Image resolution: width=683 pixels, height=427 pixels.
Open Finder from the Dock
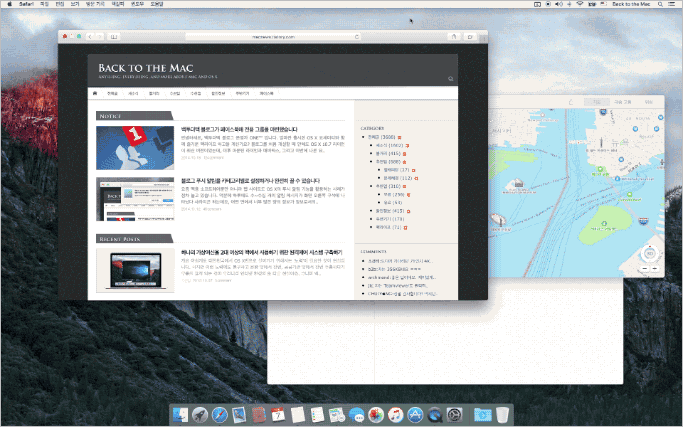180,414
